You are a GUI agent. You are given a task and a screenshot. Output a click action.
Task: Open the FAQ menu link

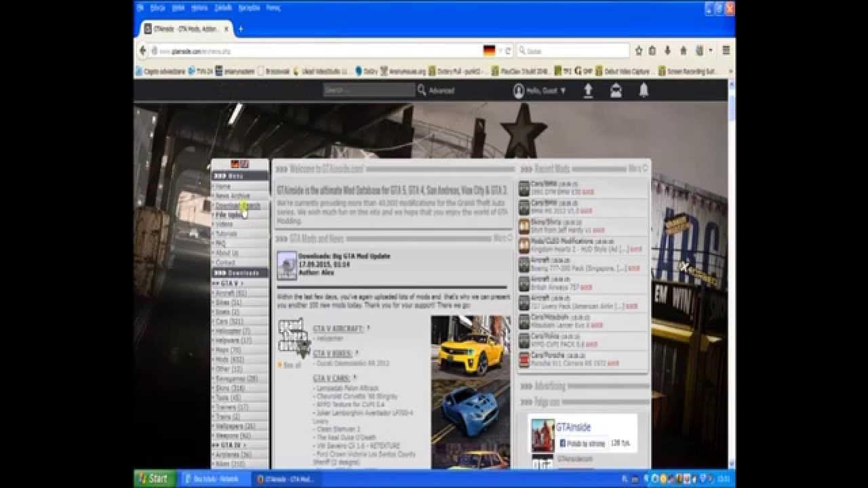220,243
